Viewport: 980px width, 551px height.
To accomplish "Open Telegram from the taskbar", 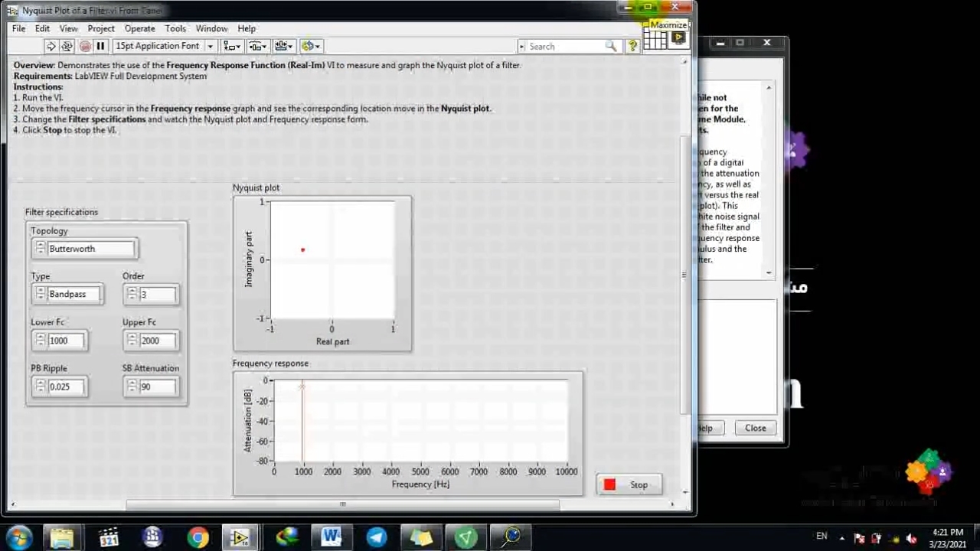I will (x=376, y=537).
